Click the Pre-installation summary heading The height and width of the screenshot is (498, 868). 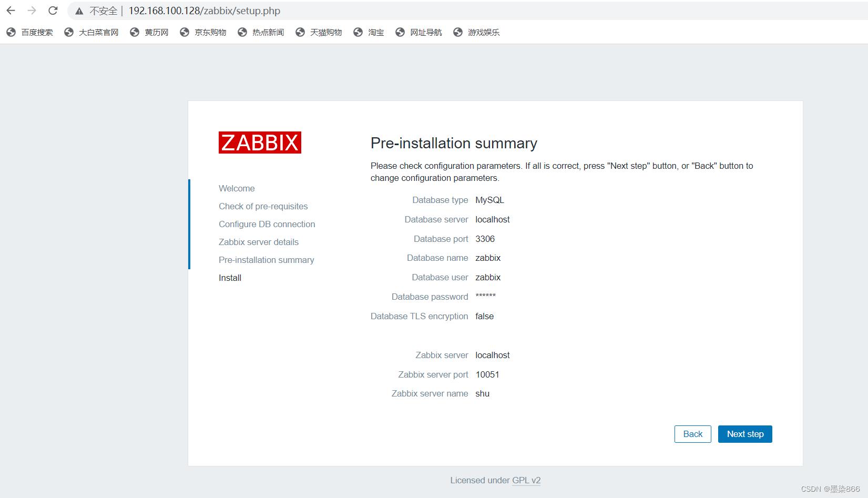point(454,143)
